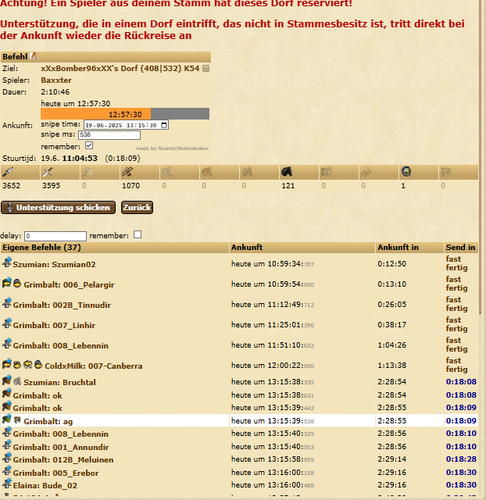The width and height of the screenshot is (486, 500).
Task: Open target village xXxBomber96xXX's Dorf link
Action: [x=120, y=68]
